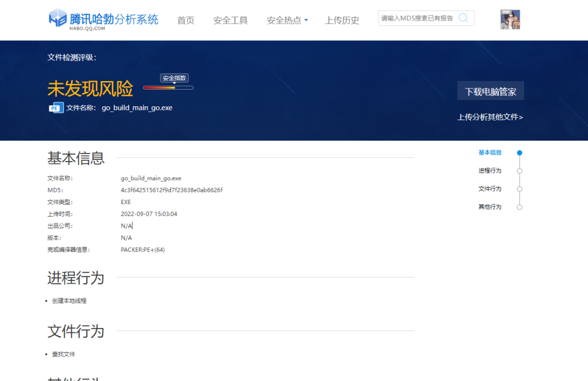Screen dimensions: 588x381
Task: Click the magnifier search icon in the search box
Action: pos(463,18)
